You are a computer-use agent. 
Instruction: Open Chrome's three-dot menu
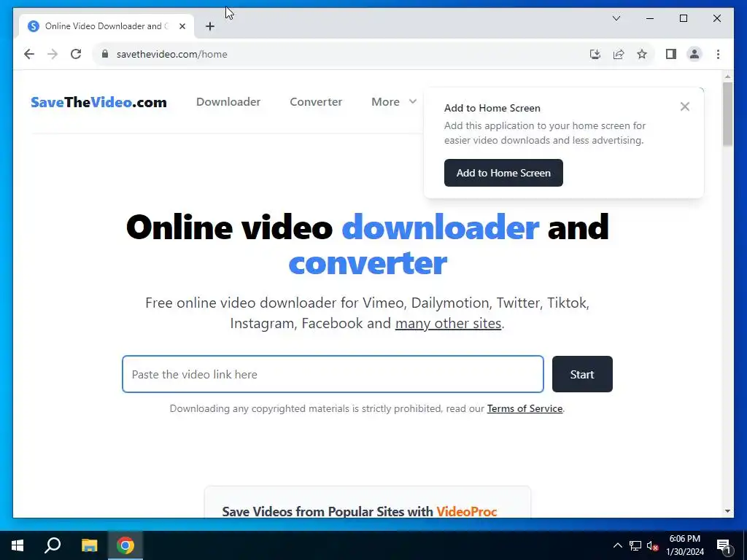coord(718,54)
